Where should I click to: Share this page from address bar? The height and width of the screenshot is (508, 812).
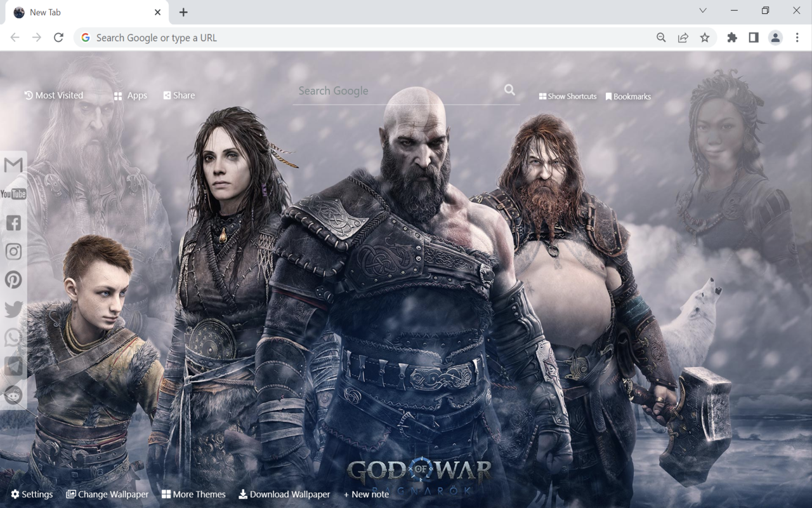point(683,37)
